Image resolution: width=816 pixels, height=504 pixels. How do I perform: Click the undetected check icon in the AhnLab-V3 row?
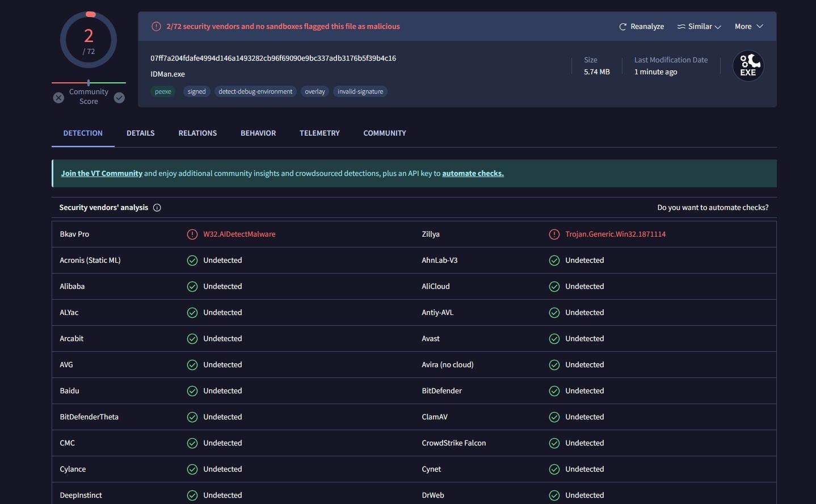click(554, 261)
